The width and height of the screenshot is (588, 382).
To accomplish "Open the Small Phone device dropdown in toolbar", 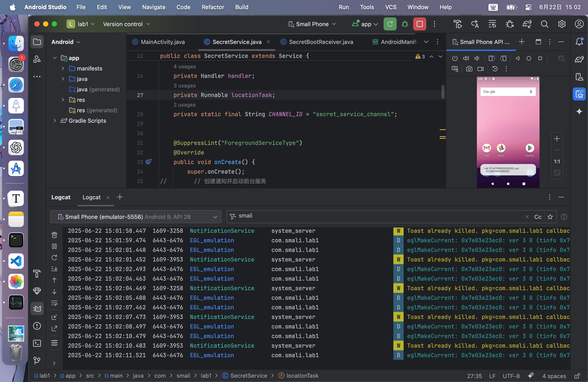I will click(312, 24).
